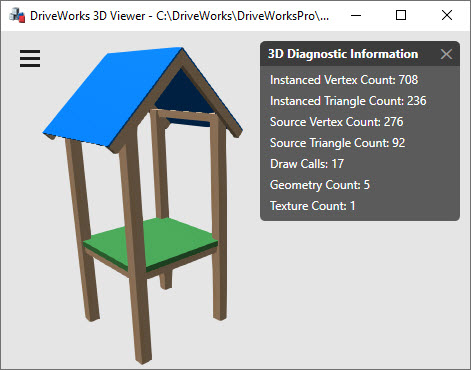This screenshot has width=471, height=370.
Task: Click the Source Triangle Count entry
Action: (337, 143)
